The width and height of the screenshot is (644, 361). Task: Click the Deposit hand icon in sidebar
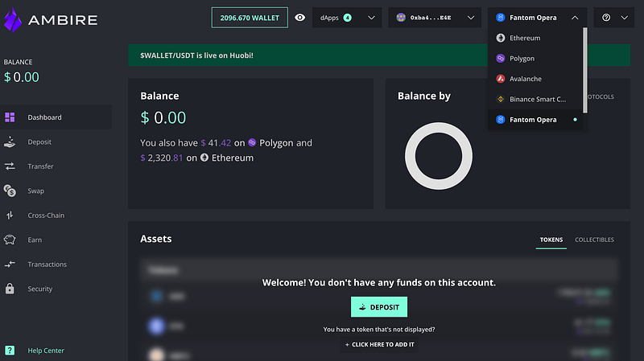point(10,142)
